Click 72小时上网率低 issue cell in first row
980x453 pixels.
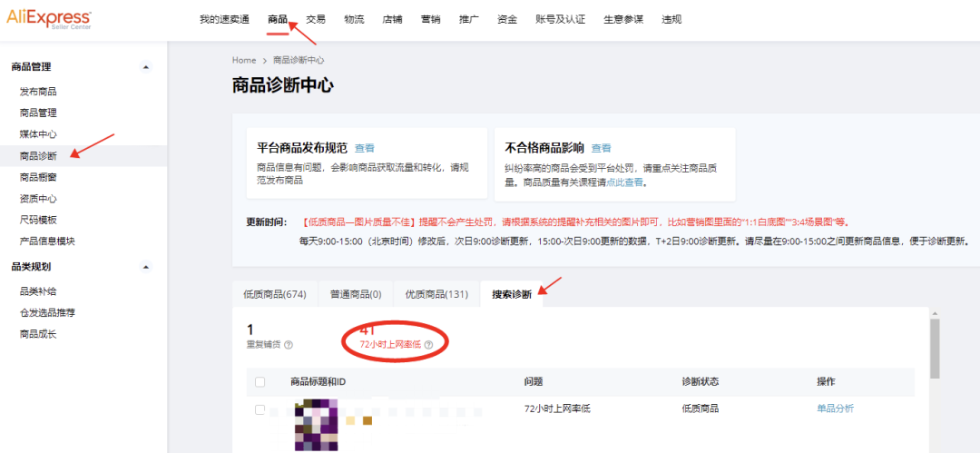click(x=557, y=409)
